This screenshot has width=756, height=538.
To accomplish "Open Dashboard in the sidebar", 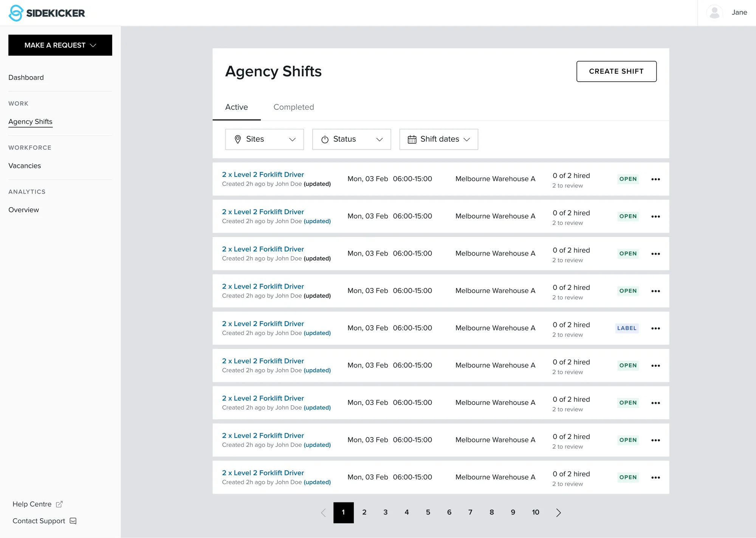I will [x=26, y=78].
